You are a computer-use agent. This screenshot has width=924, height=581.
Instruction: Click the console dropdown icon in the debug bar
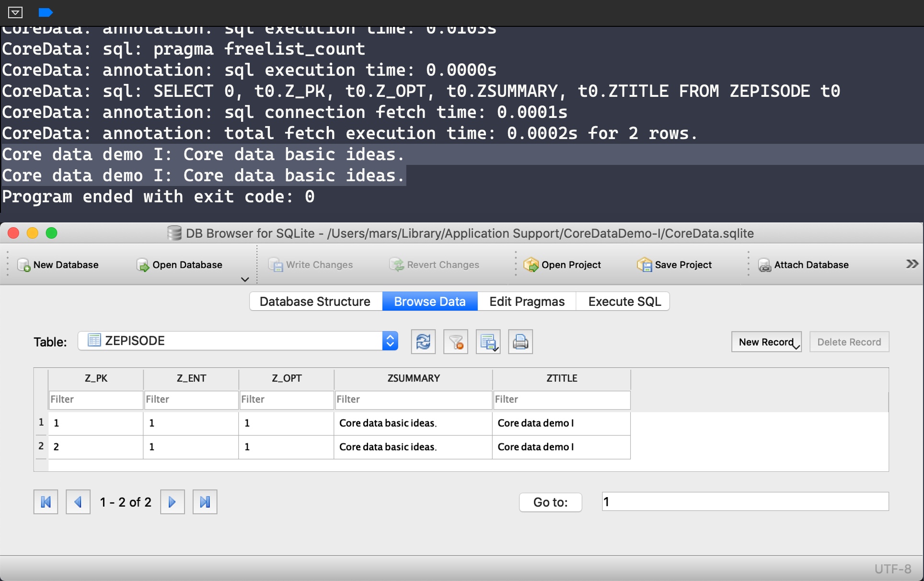[15, 12]
